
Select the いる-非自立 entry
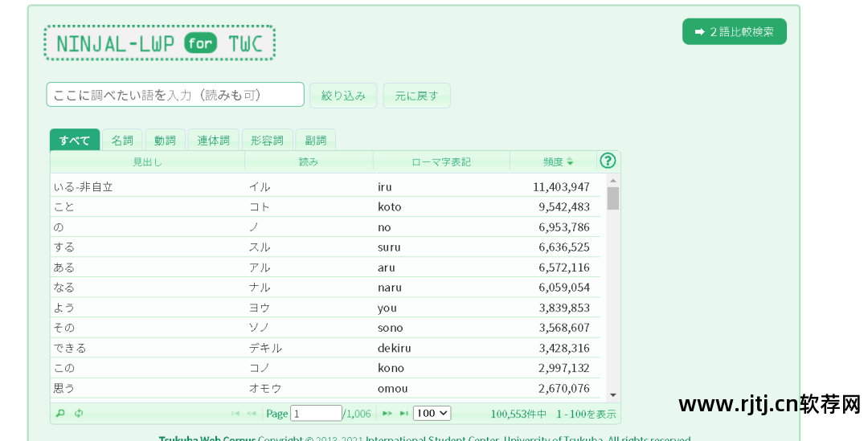(83, 187)
